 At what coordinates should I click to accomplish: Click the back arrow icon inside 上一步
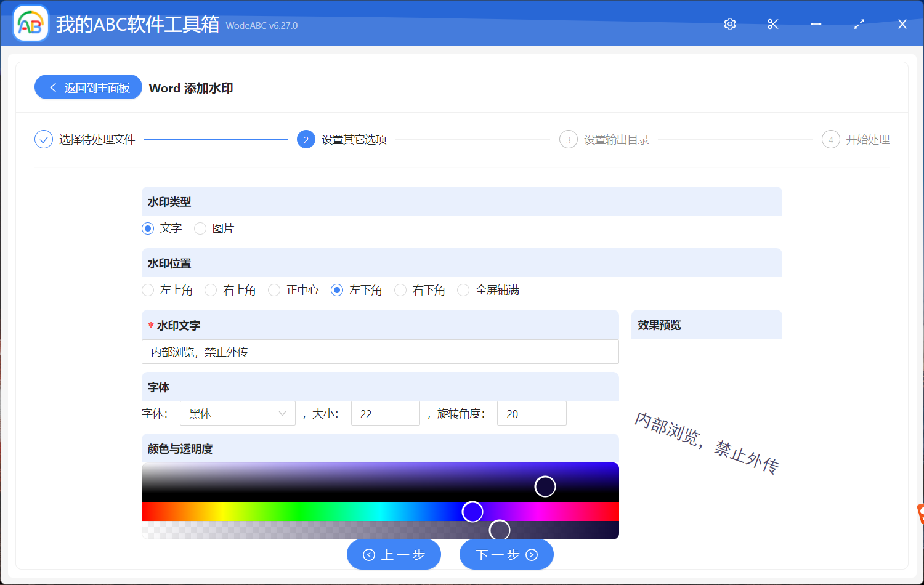pos(370,554)
